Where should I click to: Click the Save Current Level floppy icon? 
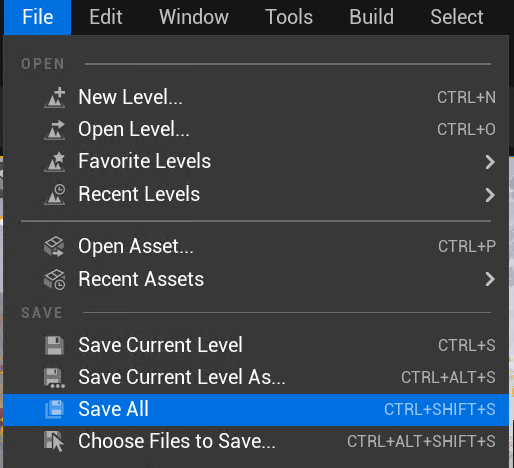click(x=54, y=345)
